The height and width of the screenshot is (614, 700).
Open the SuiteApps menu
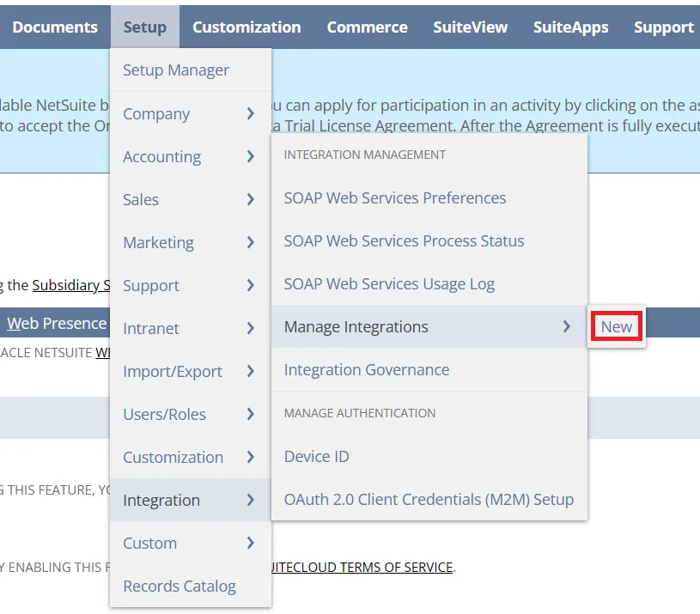(570, 27)
